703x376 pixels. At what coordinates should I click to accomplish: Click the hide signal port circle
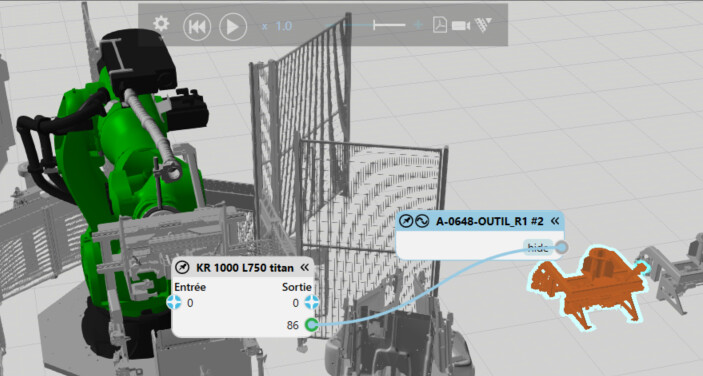point(561,247)
